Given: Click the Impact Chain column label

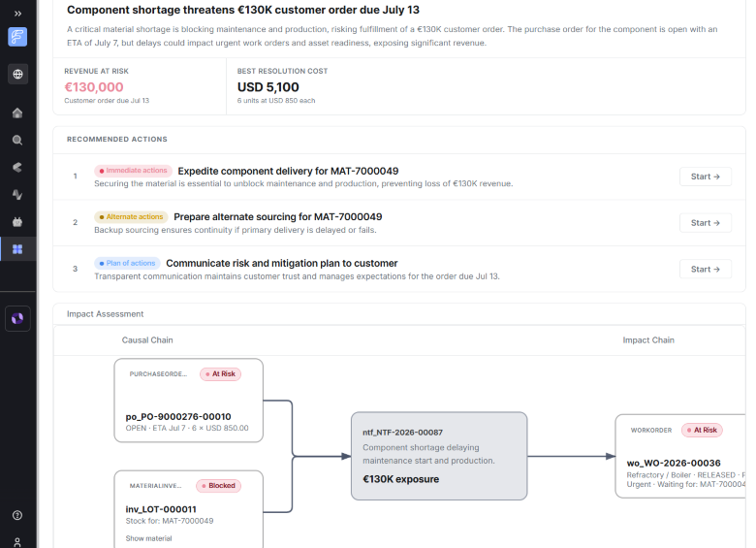Looking at the screenshot, I should [x=648, y=340].
